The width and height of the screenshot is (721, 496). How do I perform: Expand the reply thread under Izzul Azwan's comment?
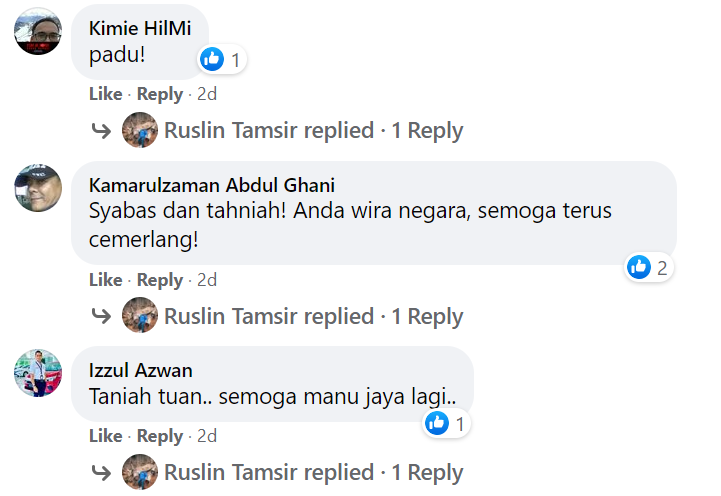(x=313, y=473)
